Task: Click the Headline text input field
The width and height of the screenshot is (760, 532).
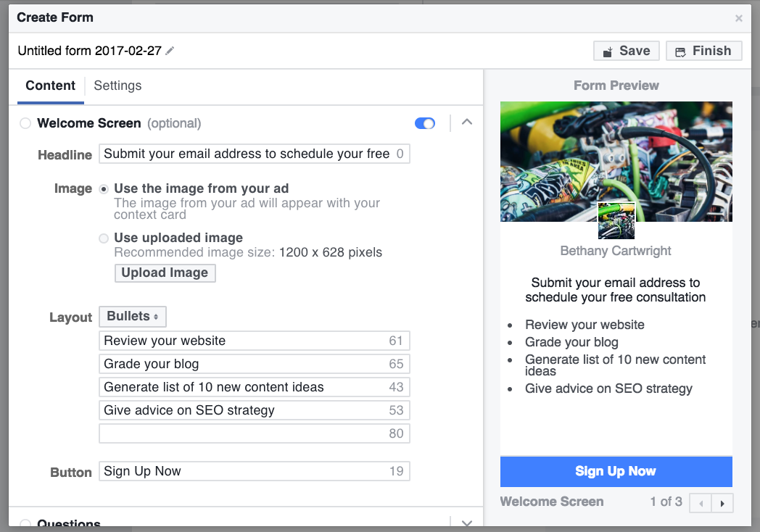Action: click(x=254, y=154)
